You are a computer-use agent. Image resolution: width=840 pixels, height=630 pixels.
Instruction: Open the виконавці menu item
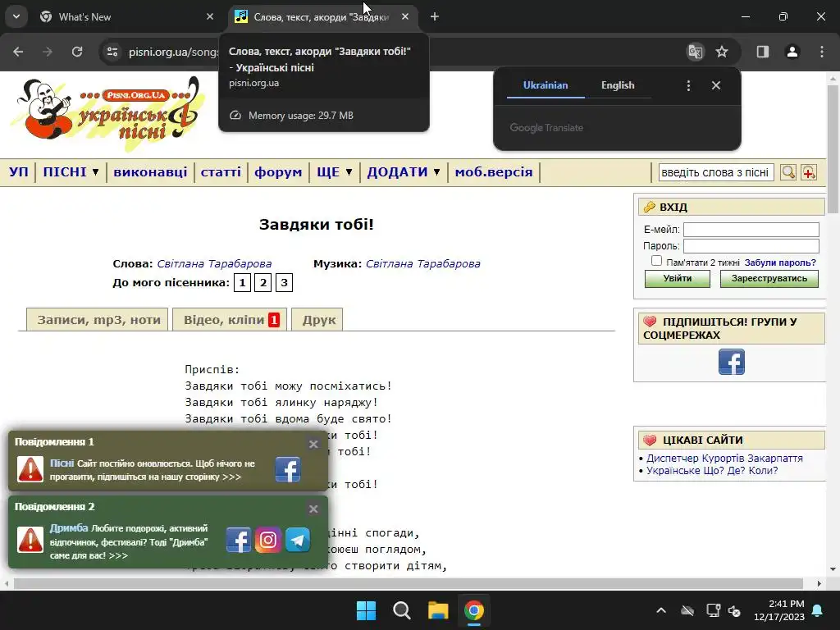[150, 172]
